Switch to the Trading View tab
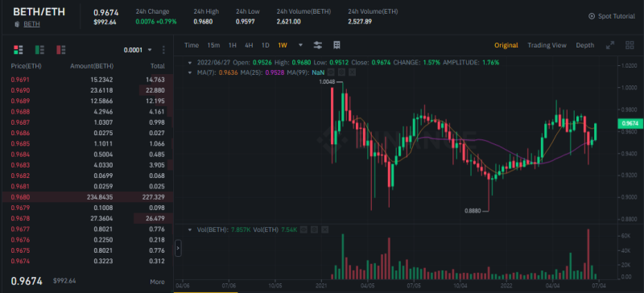This screenshot has width=644, height=293. (547, 45)
